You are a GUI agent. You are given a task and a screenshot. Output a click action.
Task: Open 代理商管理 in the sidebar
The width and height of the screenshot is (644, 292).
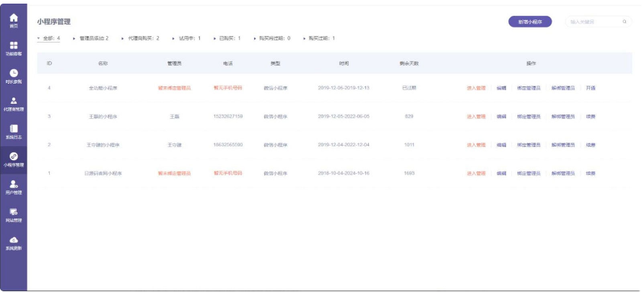[14, 103]
